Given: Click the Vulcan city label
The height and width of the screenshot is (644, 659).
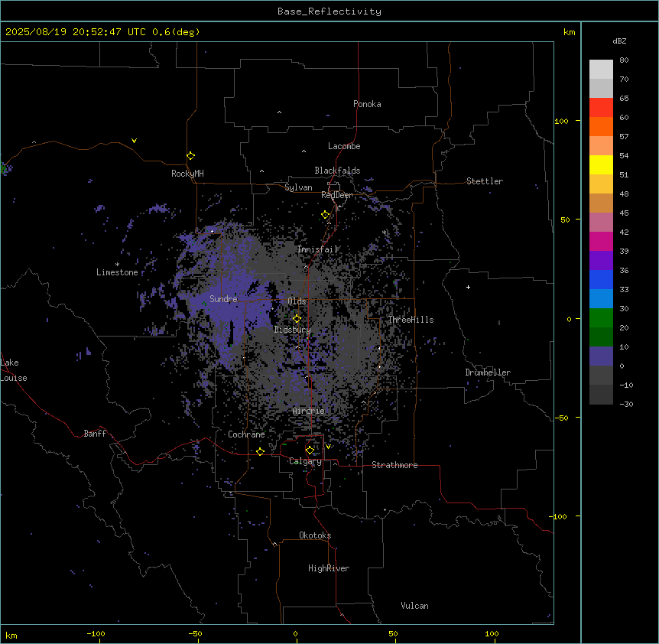Looking at the screenshot, I should pos(415,606).
